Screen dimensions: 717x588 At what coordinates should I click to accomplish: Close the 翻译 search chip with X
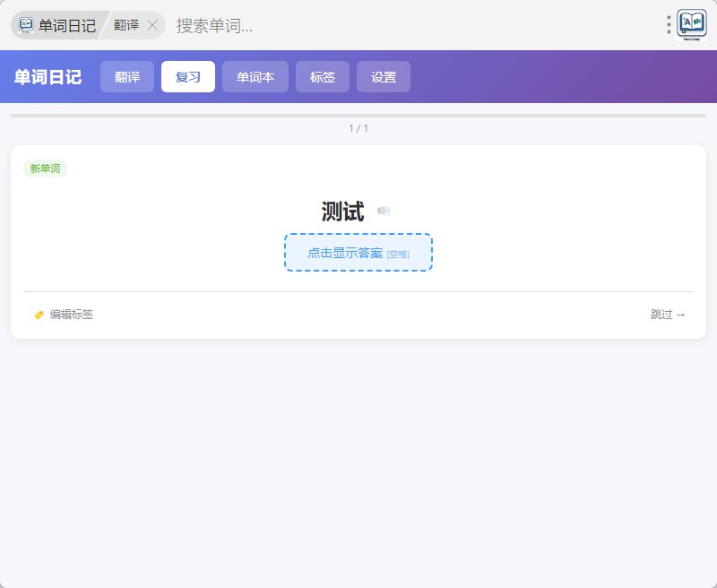point(152,25)
